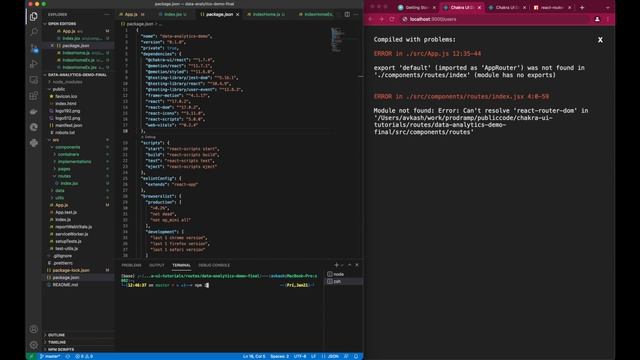
Task: Open the Explorer view in the activity bar
Action: [34, 16]
